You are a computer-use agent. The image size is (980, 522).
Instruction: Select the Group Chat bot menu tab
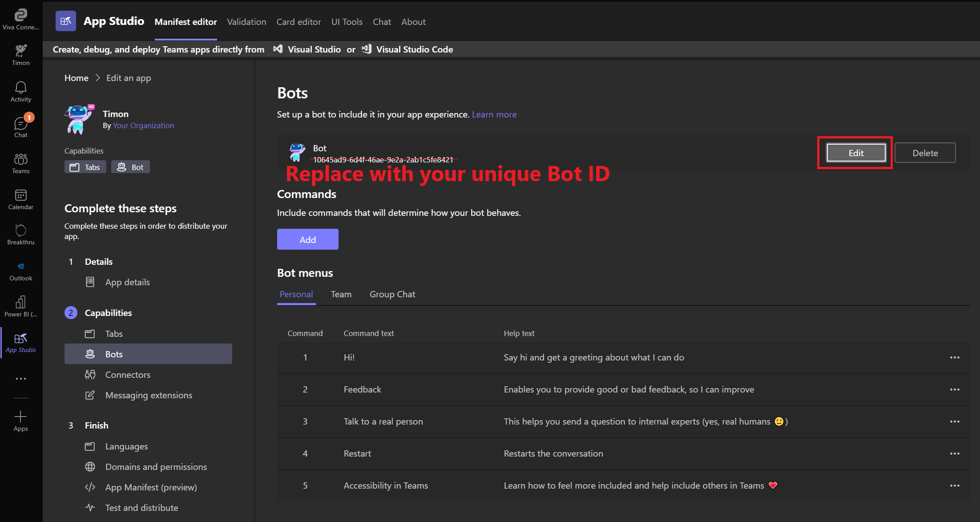392,294
